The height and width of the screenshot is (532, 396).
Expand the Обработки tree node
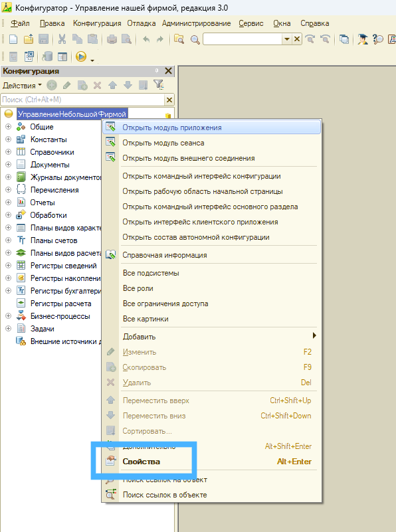coord(9,215)
